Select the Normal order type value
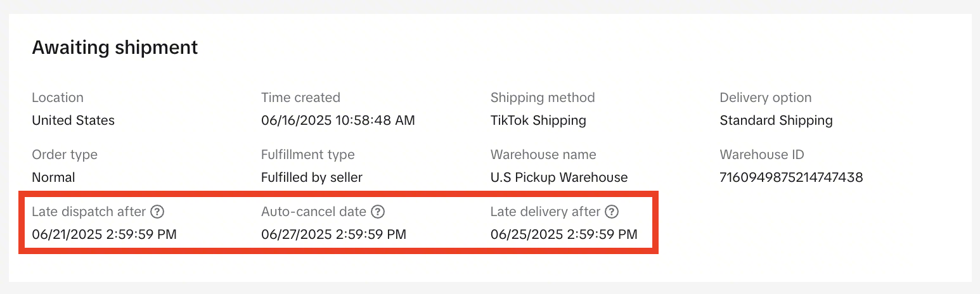This screenshot has width=980, height=294. pos(53,177)
